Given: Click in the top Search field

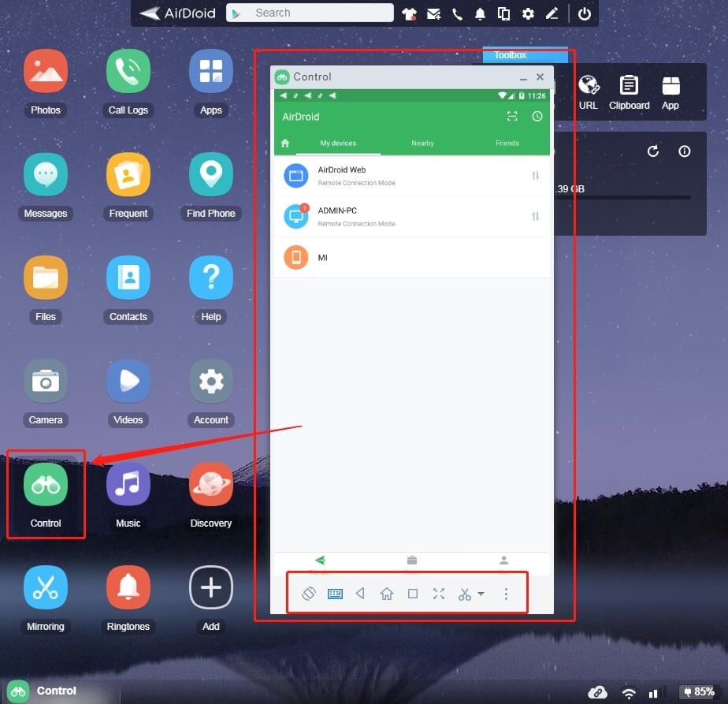Looking at the screenshot, I should pyautogui.click(x=310, y=13).
